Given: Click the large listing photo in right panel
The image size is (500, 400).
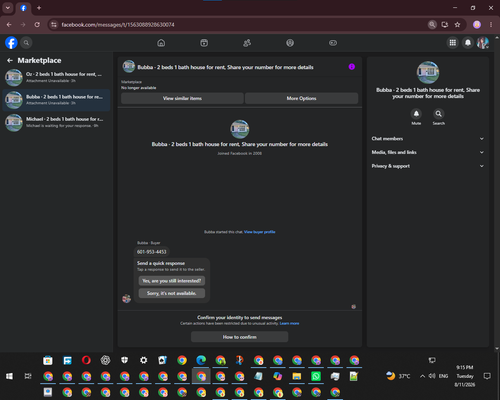Looking at the screenshot, I should tap(428, 72).
